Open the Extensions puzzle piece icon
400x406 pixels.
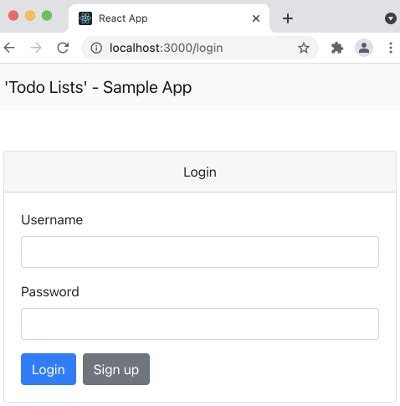point(337,48)
